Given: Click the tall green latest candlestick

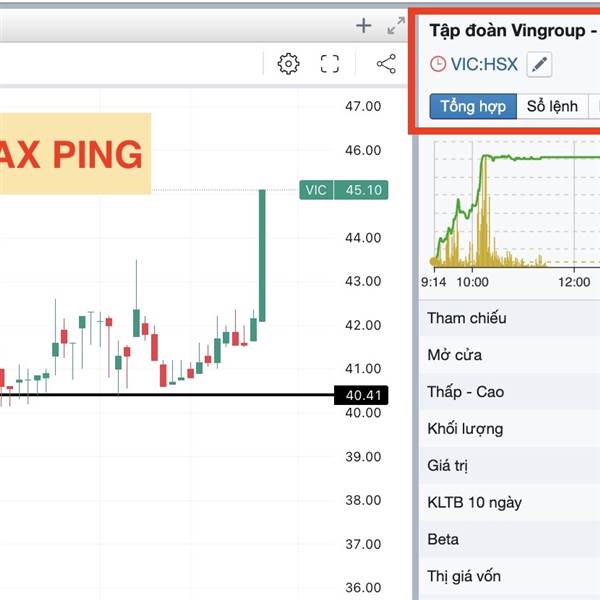Looking at the screenshot, I should click(262, 255).
